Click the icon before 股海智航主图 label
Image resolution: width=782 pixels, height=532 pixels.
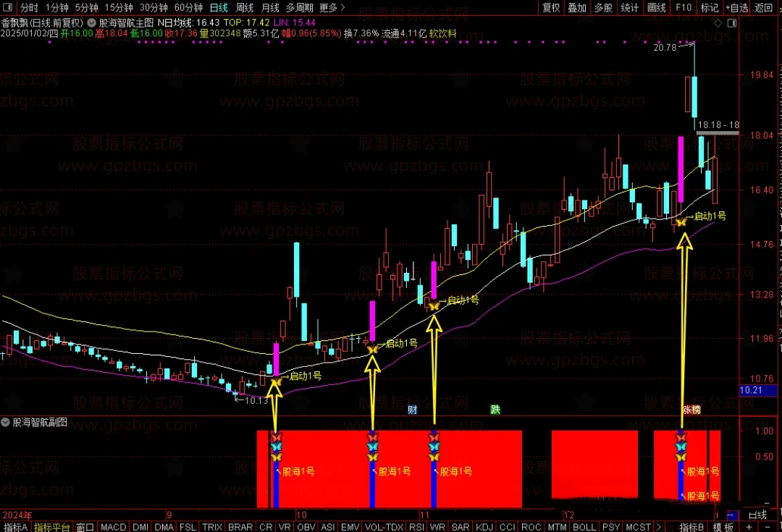pyautogui.click(x=91, y=22)
